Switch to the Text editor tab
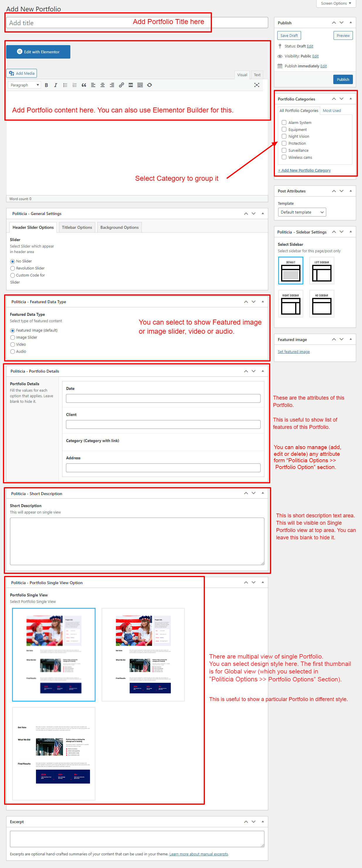This screenshot has width=362, height=868. [x=257, y=75]
